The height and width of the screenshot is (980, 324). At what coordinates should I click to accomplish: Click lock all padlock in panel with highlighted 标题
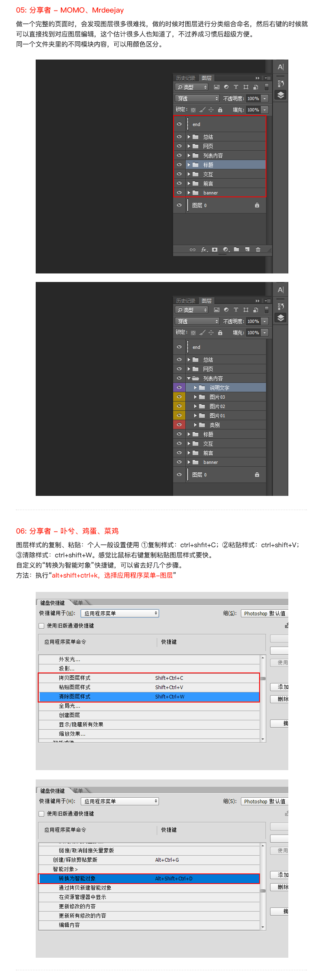(220, 110)
